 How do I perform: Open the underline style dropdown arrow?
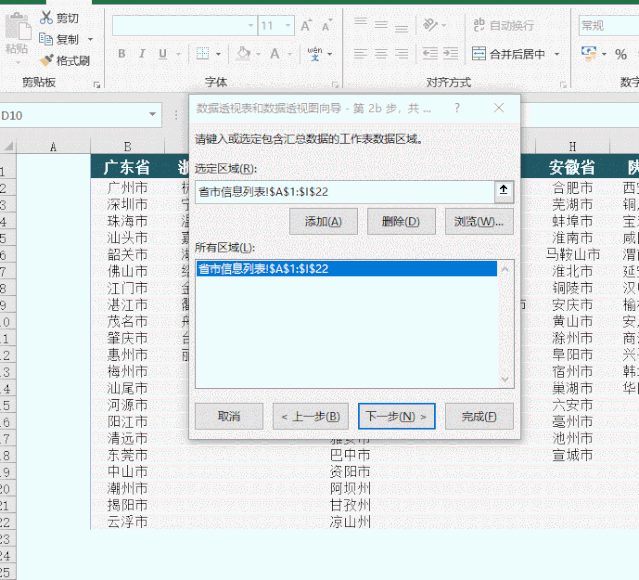(x=178, y=54)
